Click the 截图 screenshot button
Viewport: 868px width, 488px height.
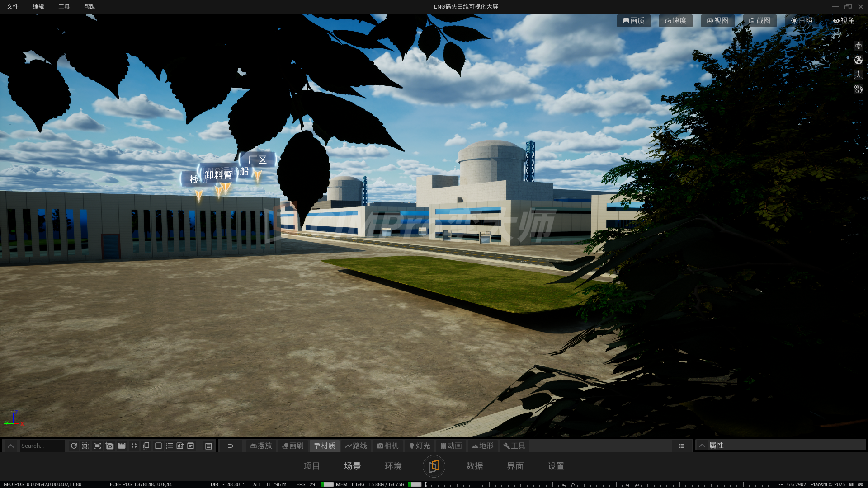[759, 21]
